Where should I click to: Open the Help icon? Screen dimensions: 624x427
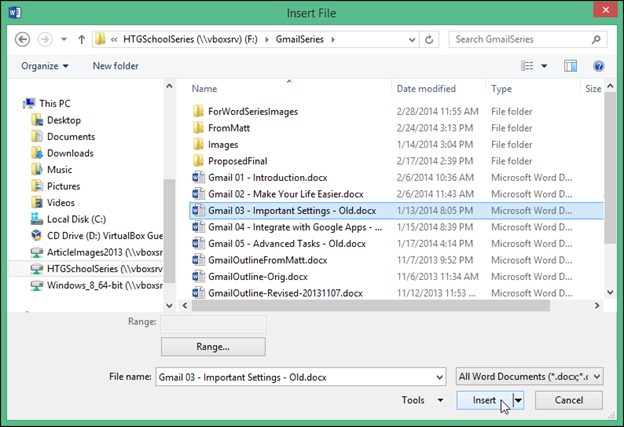coord(598,66)
